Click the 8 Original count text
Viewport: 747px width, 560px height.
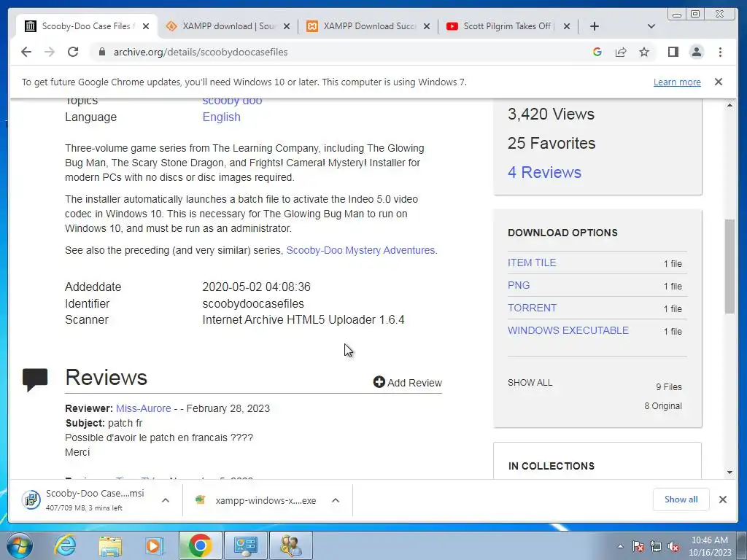(x=662, y=406)
